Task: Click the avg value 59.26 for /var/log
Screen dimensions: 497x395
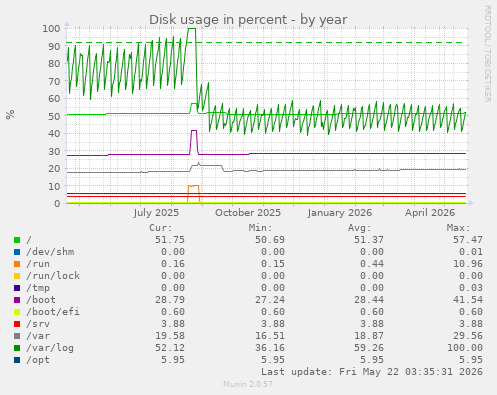Action: pos(369,348)
